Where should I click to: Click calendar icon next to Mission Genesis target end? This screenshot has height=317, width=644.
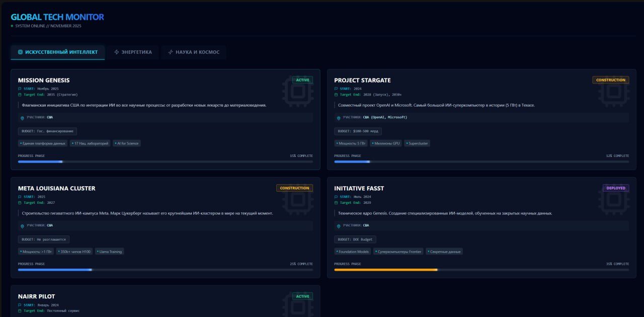(x=20, y=95)
